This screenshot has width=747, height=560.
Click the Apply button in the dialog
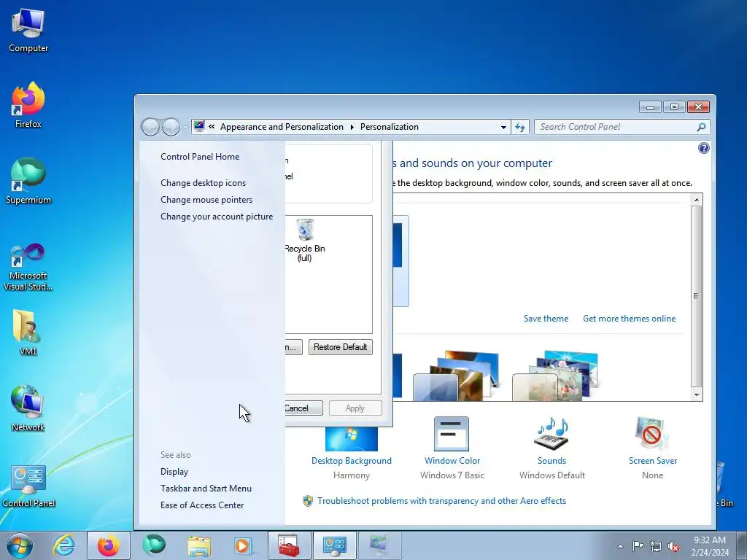coord(355,408)
